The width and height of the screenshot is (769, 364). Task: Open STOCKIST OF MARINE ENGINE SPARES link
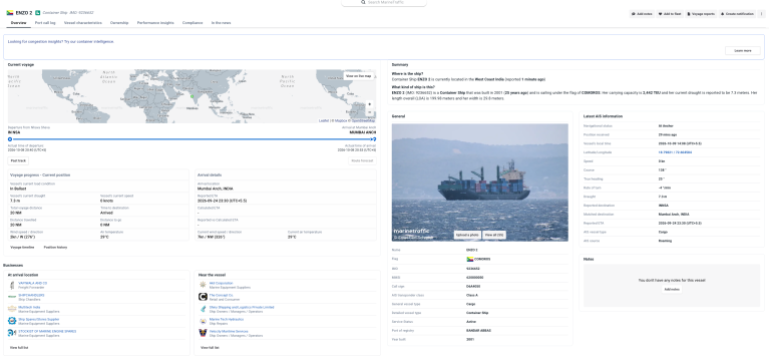pyautogui.click(x=47, y=331)
